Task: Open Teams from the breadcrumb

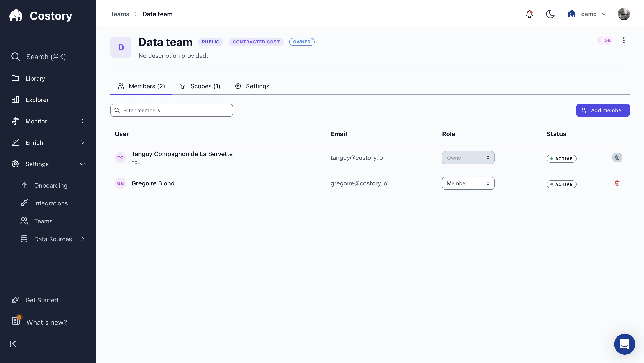Action: coord(120,14)
